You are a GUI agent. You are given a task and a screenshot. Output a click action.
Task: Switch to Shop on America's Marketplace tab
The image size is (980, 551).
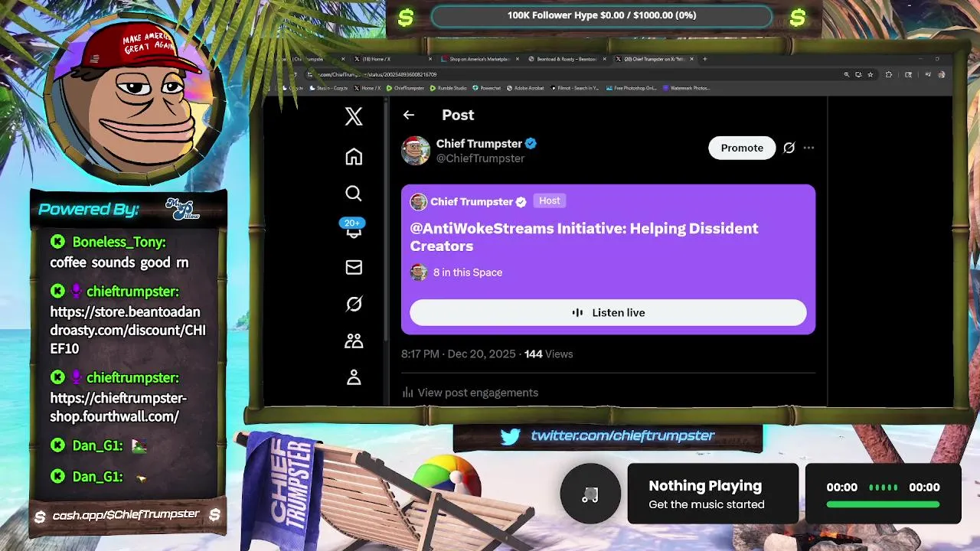pyautogui.click(x=480, y=59)
